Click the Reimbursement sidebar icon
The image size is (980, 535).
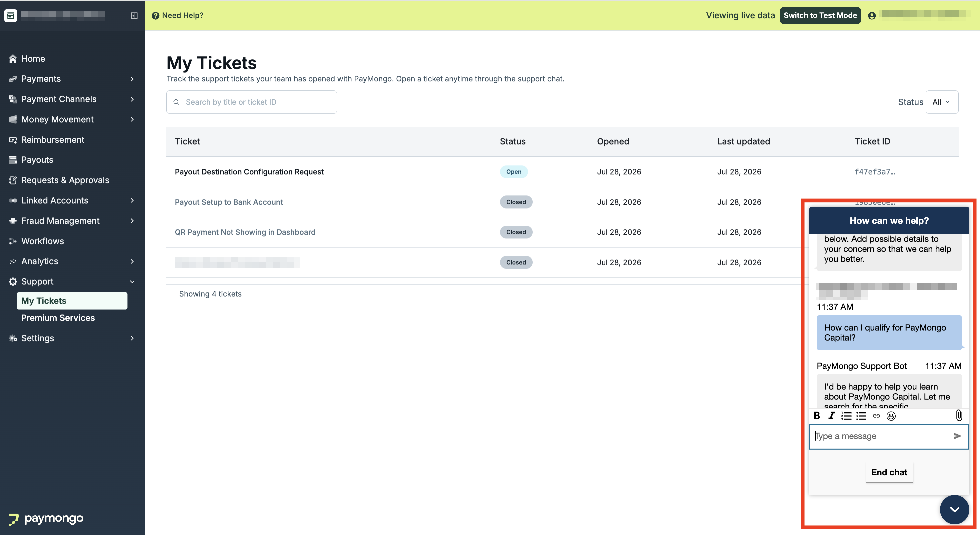coord(13,140)
